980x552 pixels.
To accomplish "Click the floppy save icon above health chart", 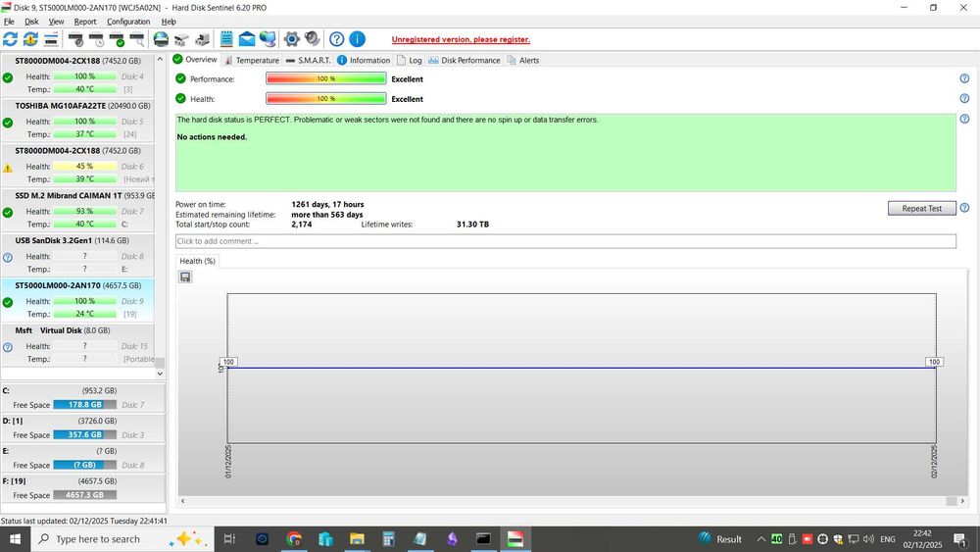I will (185, 276).
